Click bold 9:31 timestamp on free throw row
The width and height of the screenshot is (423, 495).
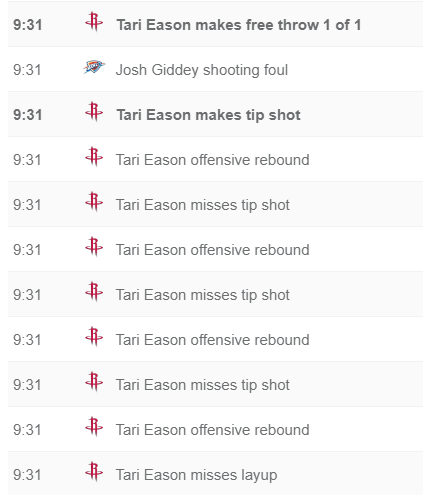point(28,25)
